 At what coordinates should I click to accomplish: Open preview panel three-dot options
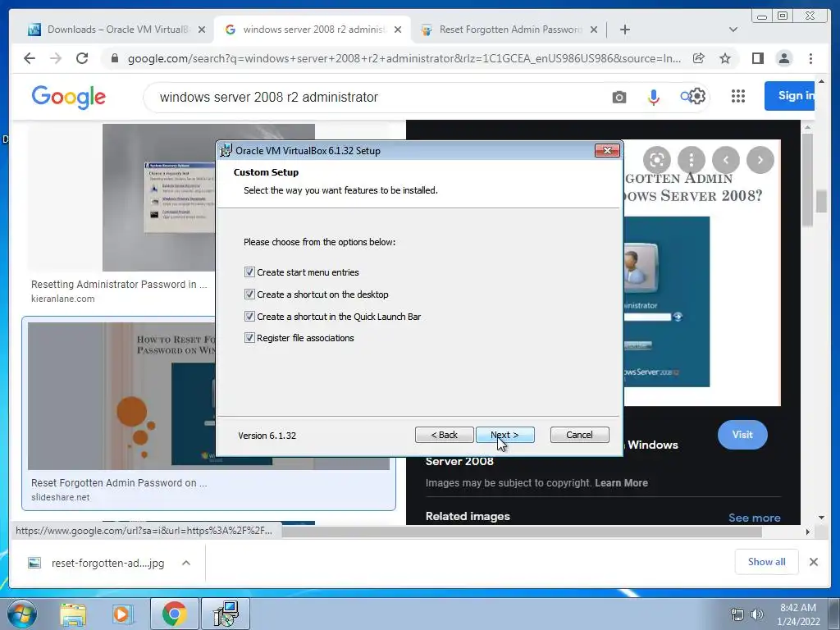click(691, 160)
